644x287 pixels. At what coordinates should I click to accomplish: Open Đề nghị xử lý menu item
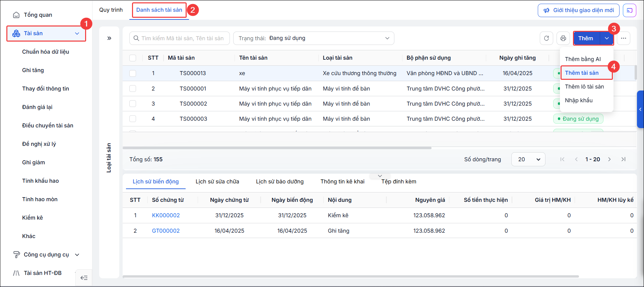tap(39, 144)
